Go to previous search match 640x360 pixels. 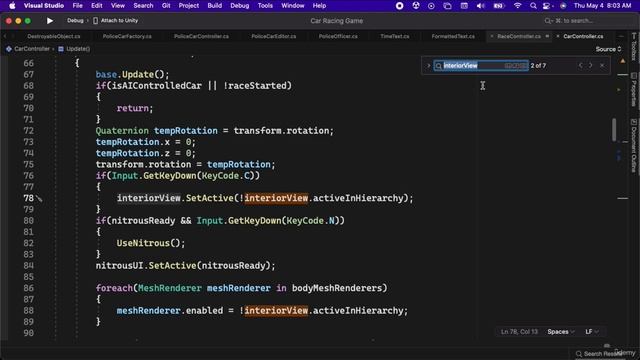(580, 65)
